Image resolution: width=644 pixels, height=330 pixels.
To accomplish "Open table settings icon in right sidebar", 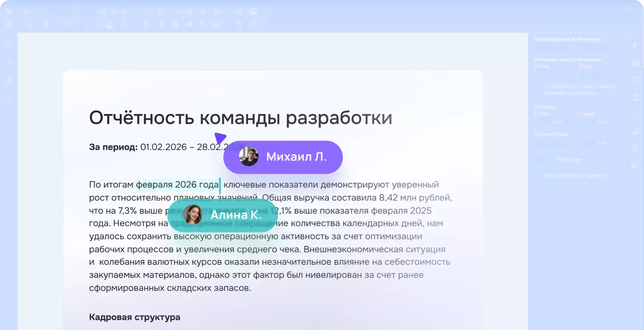I will 635,63.
